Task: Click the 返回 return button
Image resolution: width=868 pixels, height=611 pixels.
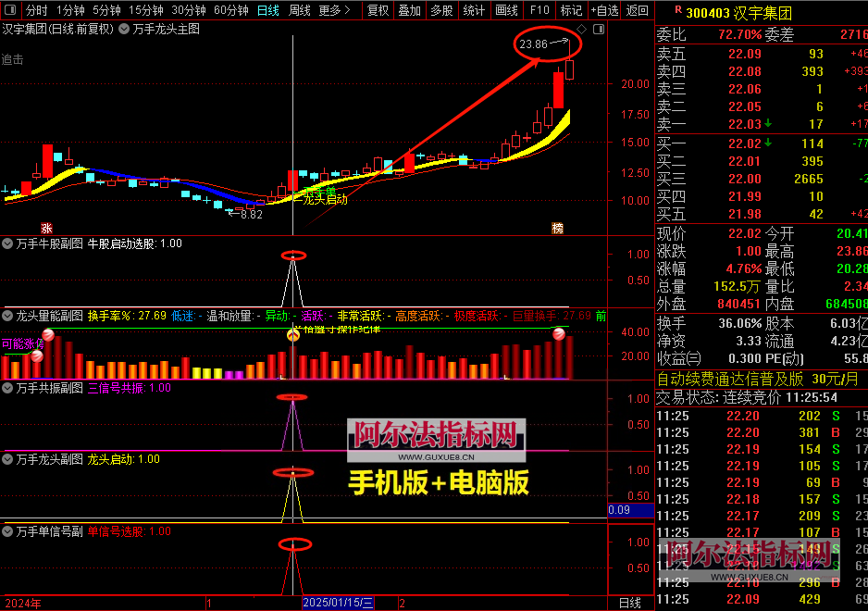Action: pos(639,11)
